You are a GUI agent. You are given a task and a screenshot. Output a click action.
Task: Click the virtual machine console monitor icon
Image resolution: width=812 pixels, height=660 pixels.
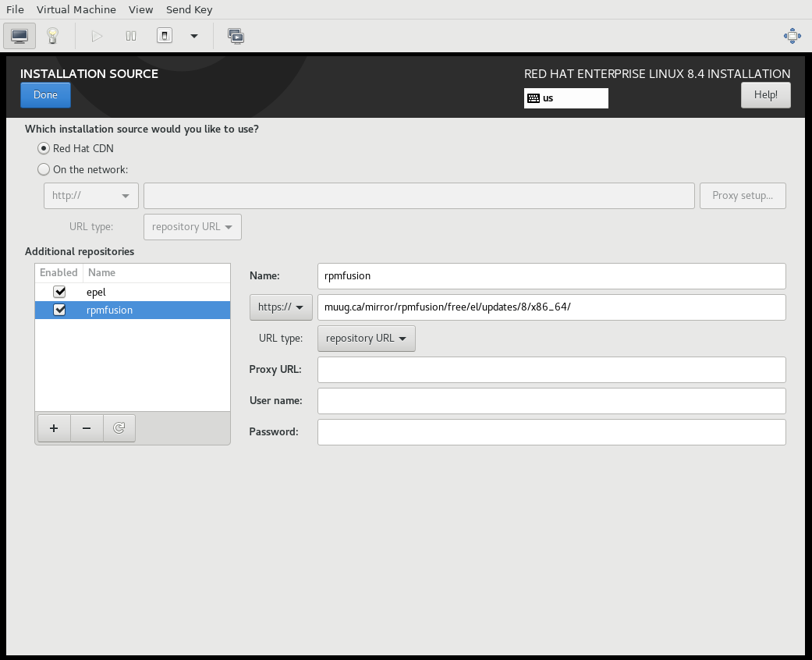(x=20, y=36)
